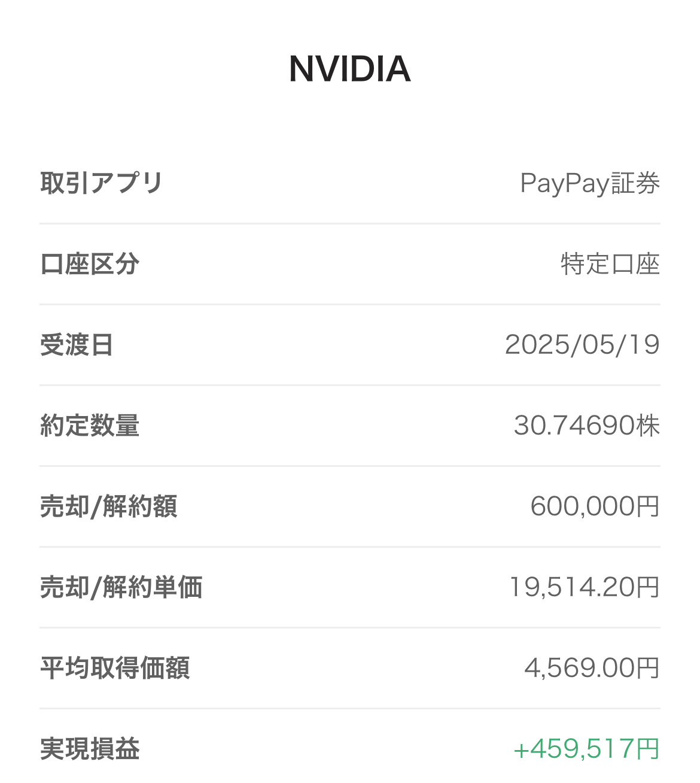Viewport: 700px width, 783px height.
Task: Select the green +459,517円 profit value
Action: pos(586,749)
